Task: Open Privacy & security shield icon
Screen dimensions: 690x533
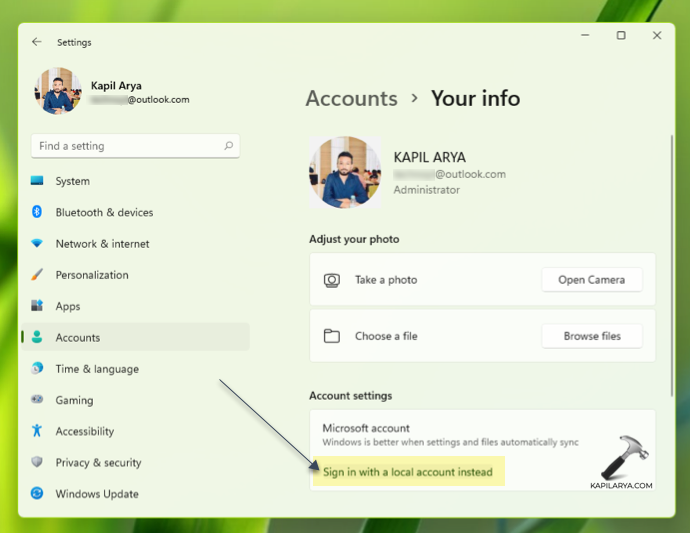Action: (37, 462)
